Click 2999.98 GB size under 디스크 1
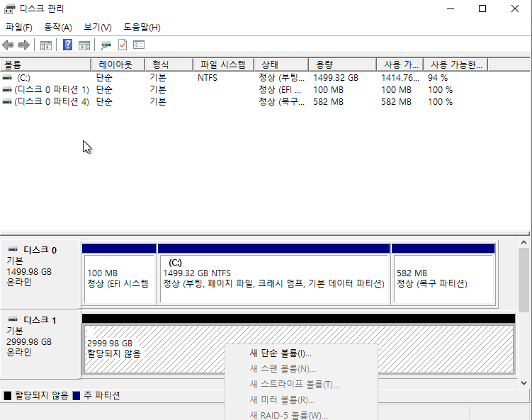Image resolution: width=532 pixels, height=420 pixels. pyautogui.click(x=29, y=341)
